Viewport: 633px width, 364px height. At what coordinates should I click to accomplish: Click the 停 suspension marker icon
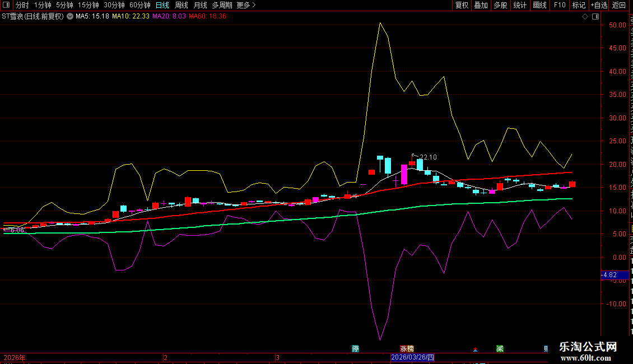(x=355, y=349)
